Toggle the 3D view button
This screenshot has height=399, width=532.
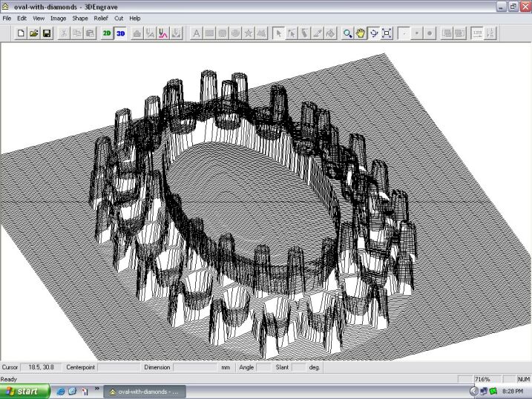click(120, 33)
